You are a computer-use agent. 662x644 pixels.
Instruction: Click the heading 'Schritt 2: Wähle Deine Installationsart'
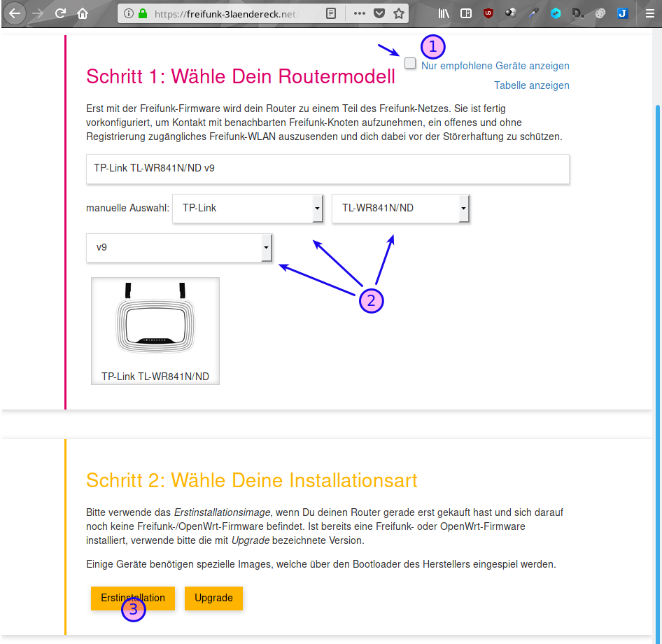[252, 481]
